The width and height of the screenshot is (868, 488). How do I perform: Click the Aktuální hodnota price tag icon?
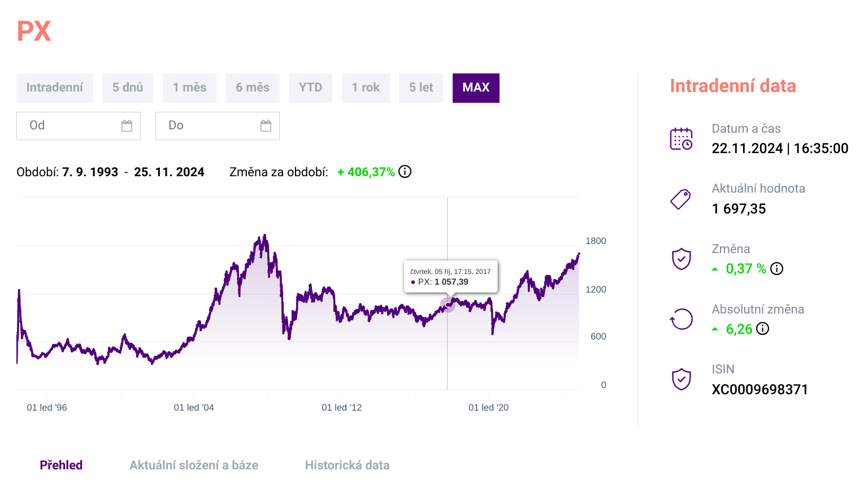pos(680,199)
